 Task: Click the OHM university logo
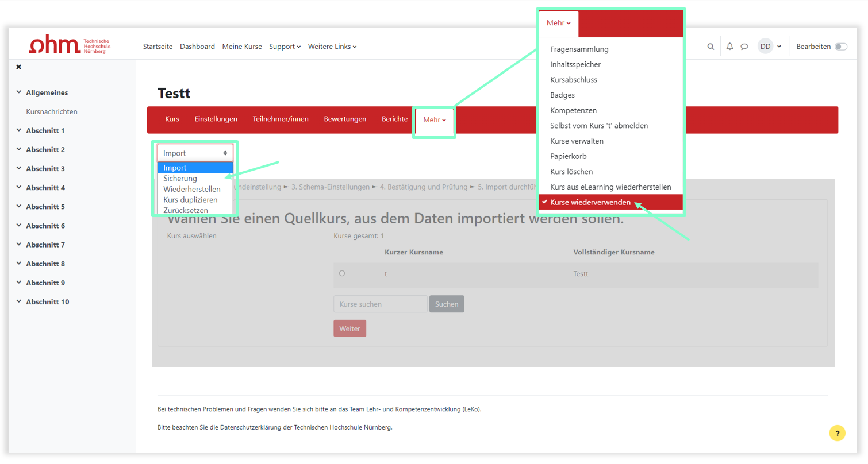click(x=70, y=46)
